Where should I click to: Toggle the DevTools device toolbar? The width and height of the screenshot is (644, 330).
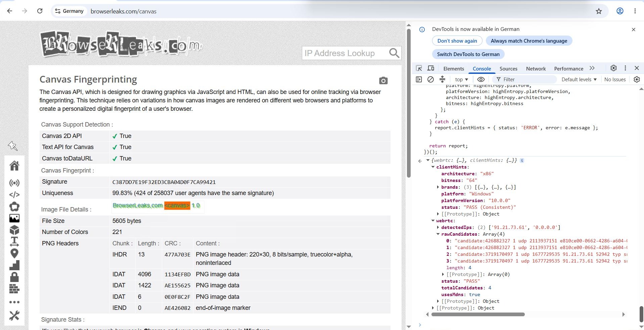[x=431, y=68]
